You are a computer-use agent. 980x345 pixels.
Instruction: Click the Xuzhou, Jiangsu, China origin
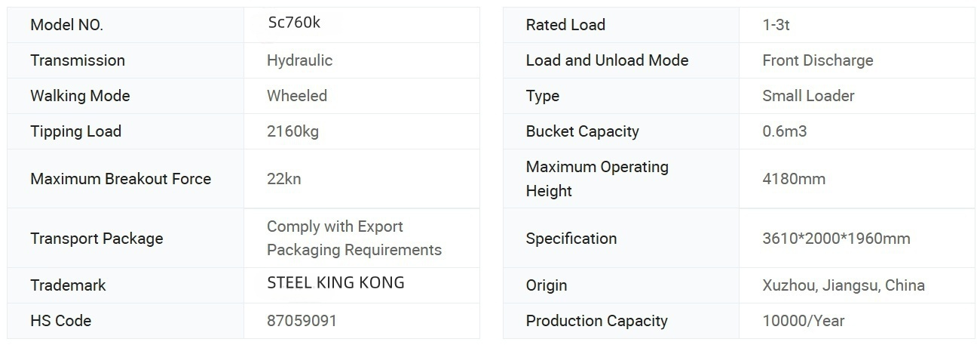click(843, 285)
